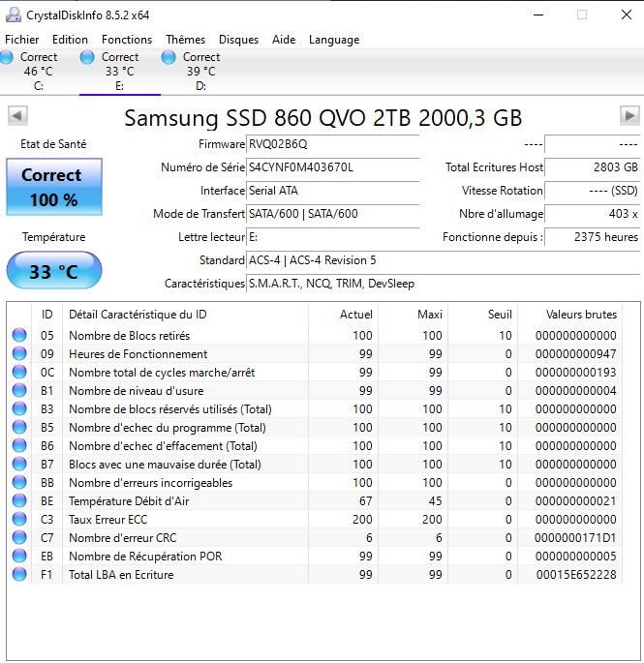Go to next disk with right arrow
644x663 pixels.
click(629, 115)
